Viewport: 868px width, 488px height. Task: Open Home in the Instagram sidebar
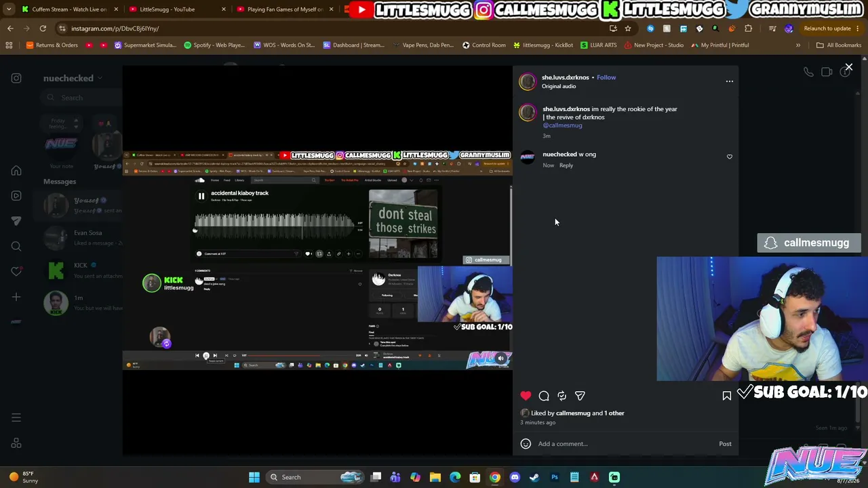point(16,171)
